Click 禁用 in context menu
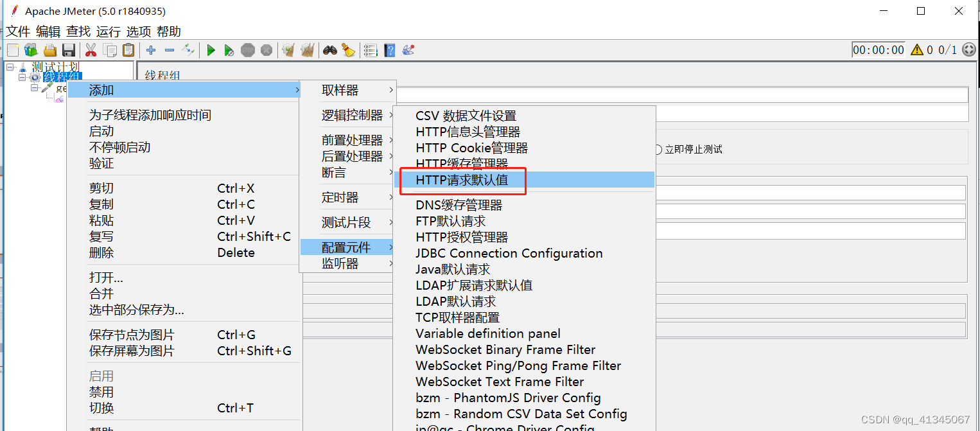This screenshot has width=980, height=431. click(x=184, y=391)
